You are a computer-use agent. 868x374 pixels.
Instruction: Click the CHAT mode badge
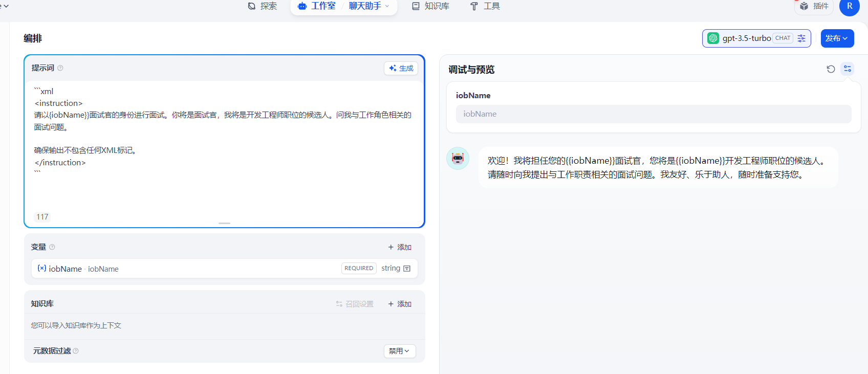[783, 38]
